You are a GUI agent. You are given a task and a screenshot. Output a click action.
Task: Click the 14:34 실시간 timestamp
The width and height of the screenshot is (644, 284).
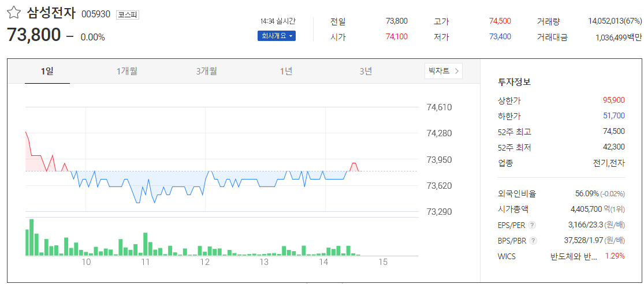click(278, 21)
